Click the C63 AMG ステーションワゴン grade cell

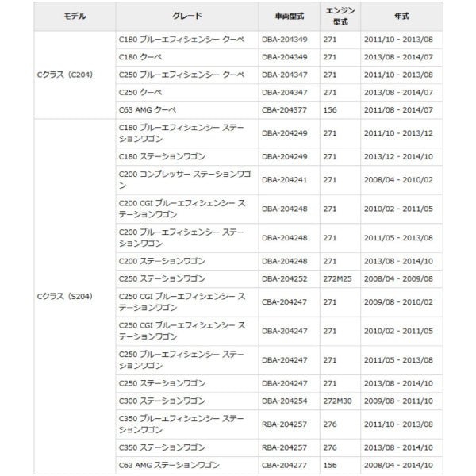pos(169,465)
